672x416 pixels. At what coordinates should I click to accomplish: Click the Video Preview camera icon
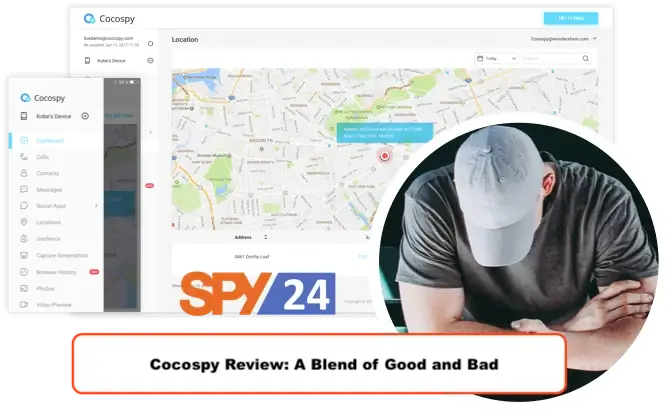pos(24,305)
